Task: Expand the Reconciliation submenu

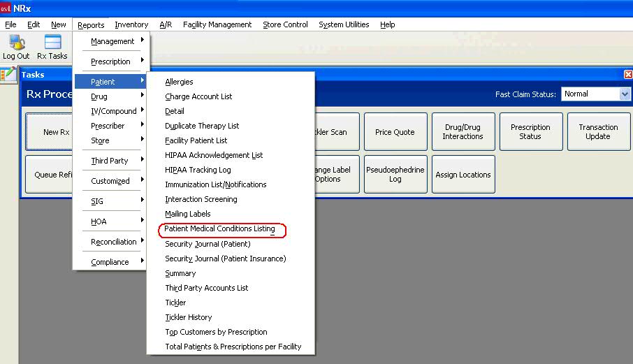Action: click(111, 242)
